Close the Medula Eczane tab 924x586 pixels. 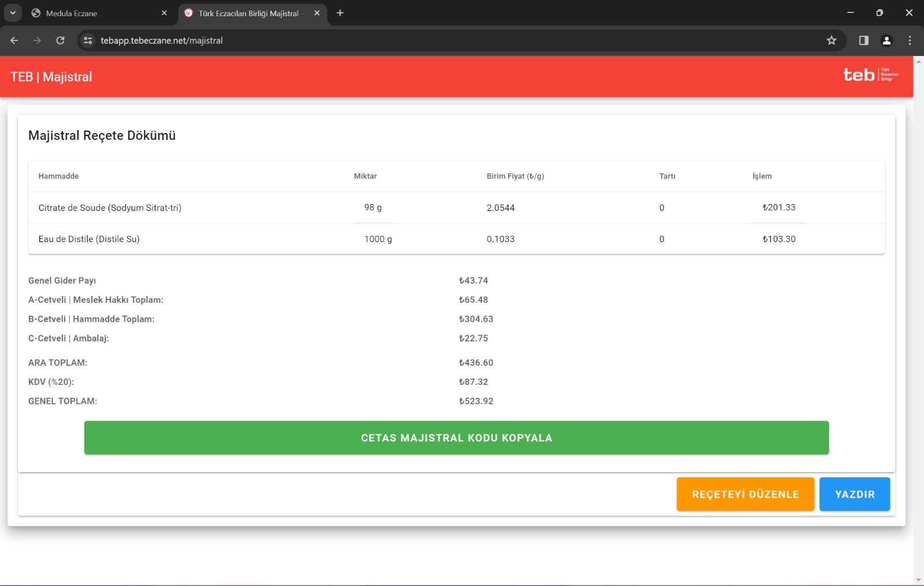coord(164,13)
